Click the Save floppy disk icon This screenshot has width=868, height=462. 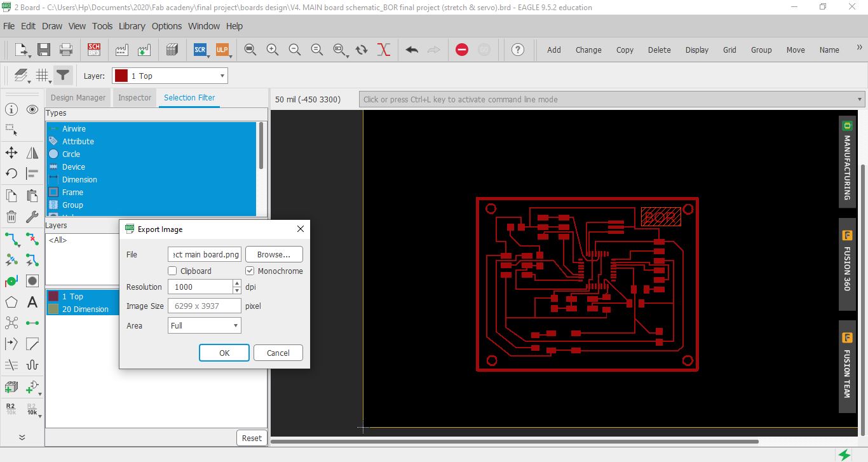pyautogui.click(x=44, y=50)
